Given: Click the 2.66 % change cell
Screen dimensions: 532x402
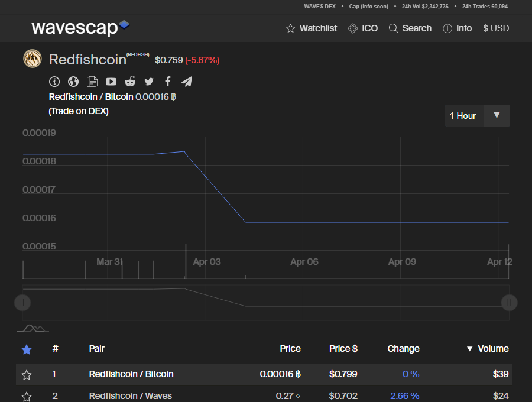Looking at the screenshot, I should 405,396.
